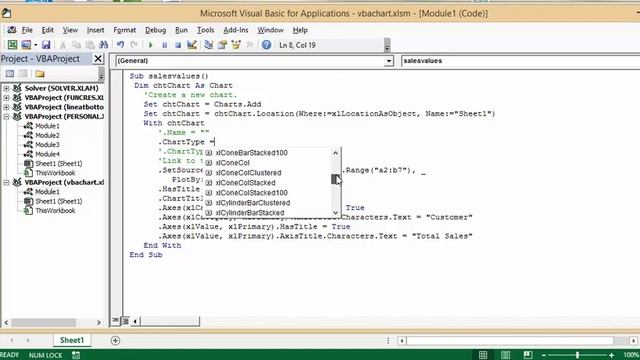Screen dimensions: 640x360
Task: Open the Tools menu
Action: [205, 30]
